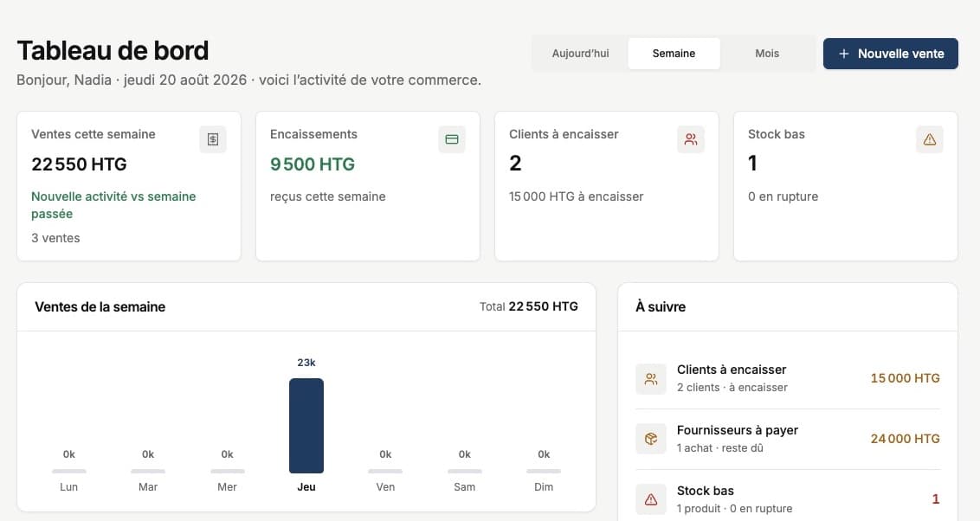
Task: Click the Ven bar marker in the chart
Action: (x=385, y=471)
